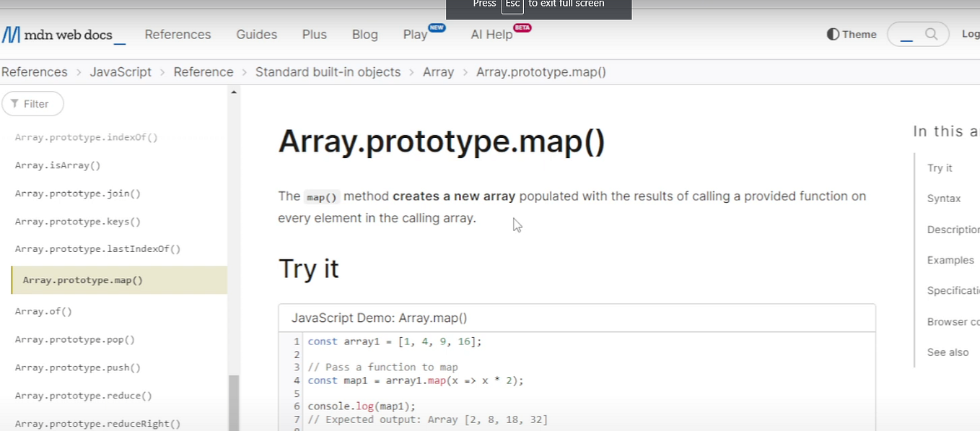Open the Guides navigation dropdown
The image size is (980, 431).
point(256,34)
